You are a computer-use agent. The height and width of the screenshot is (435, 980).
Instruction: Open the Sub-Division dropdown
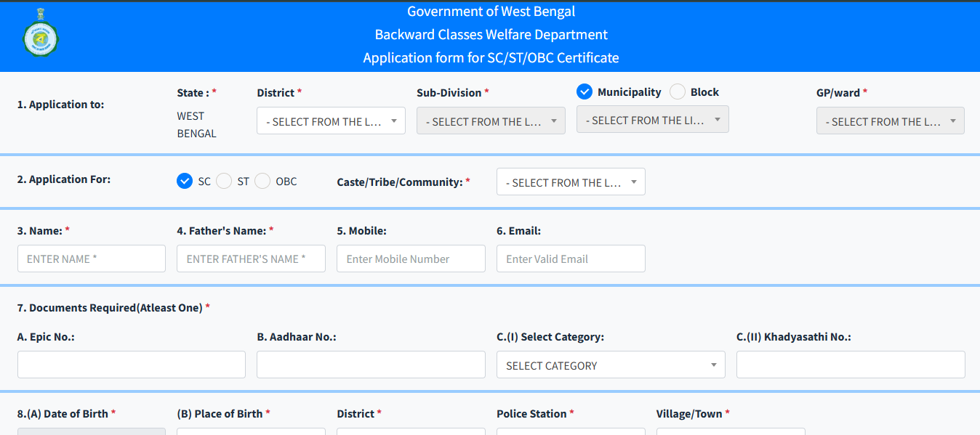point(491,120)
